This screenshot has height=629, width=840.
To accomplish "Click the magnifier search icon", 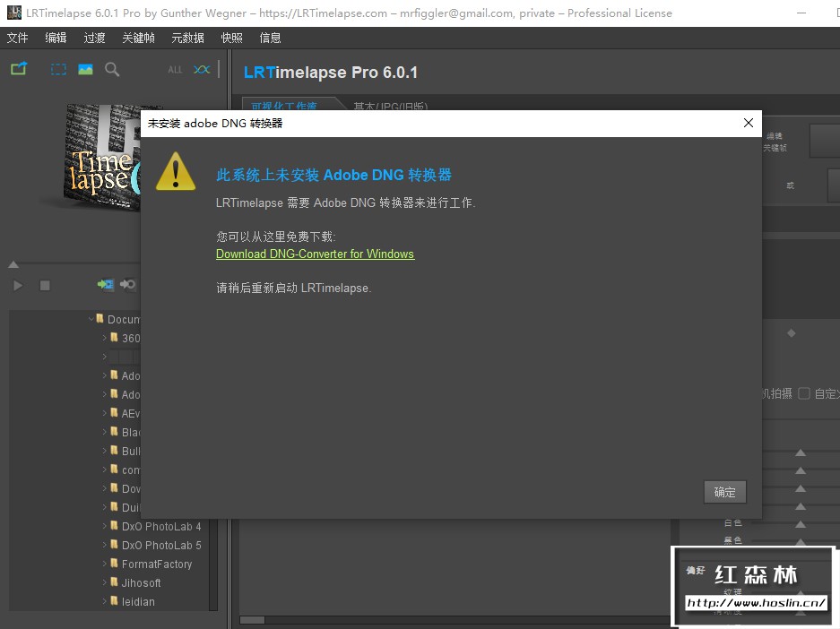I will 112,69.
